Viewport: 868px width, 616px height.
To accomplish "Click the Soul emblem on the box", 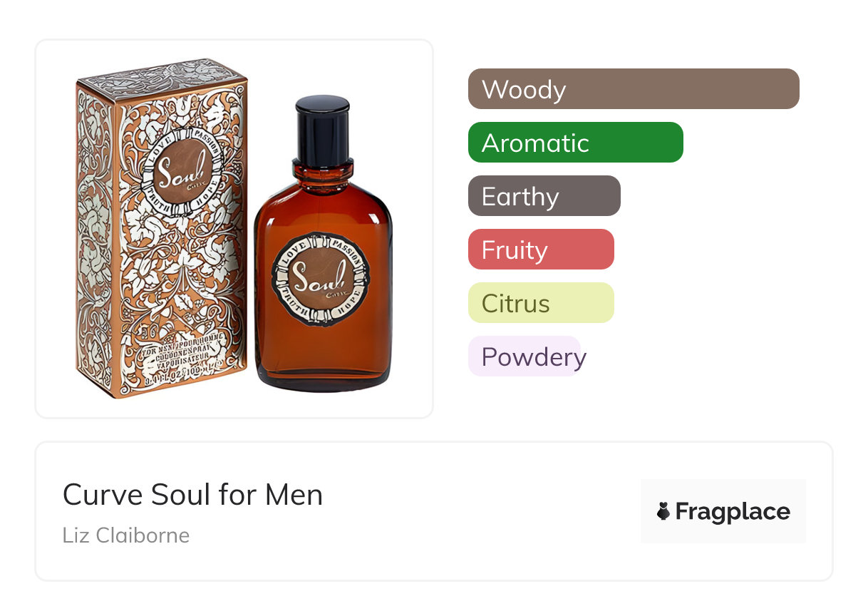I will pos(187,171).
